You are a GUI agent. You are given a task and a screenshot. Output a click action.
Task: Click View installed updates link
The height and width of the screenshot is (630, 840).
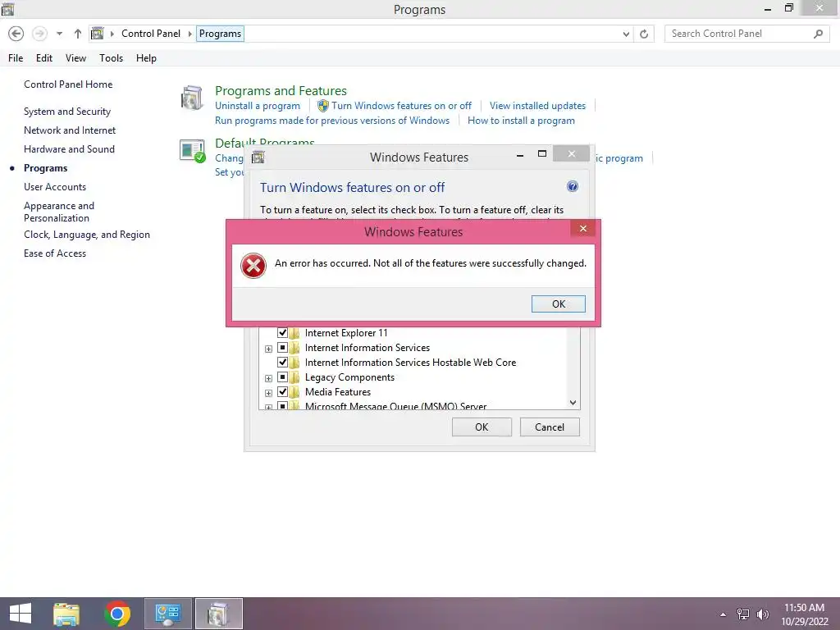[x=537, y=106]
